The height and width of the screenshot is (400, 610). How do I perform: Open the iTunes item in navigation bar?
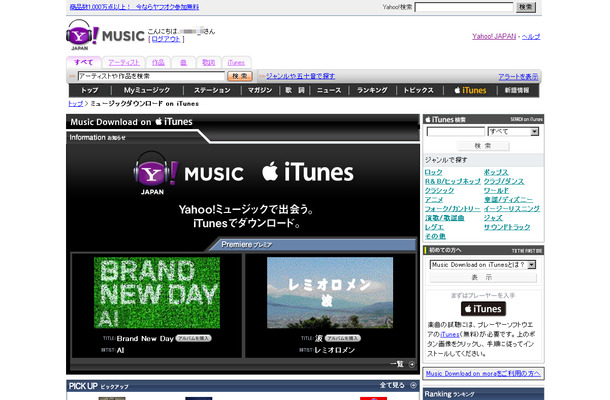pyautogui.click(x=470, y=90)
